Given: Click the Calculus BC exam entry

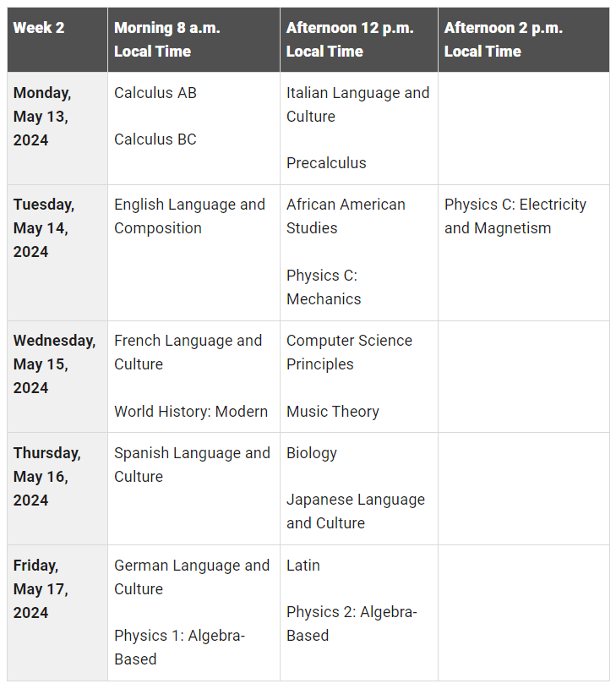Looking at the screenshot, I should coord(155,139).
